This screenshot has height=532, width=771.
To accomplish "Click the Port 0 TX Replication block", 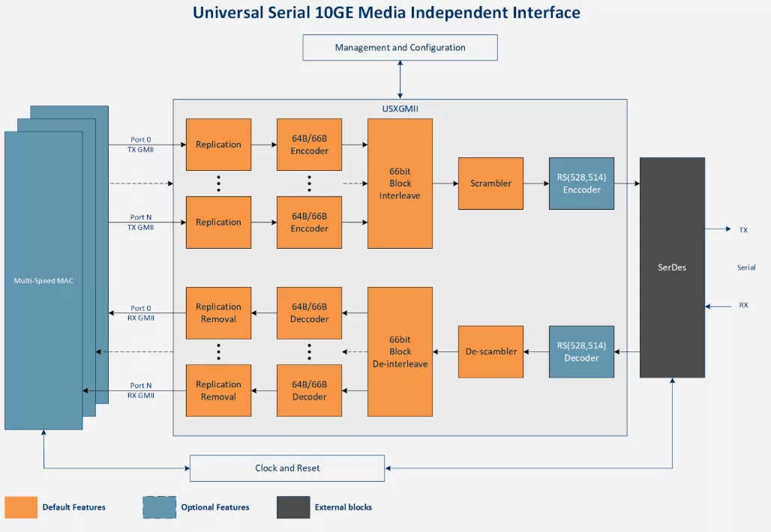I will click(x=218, y=145).
